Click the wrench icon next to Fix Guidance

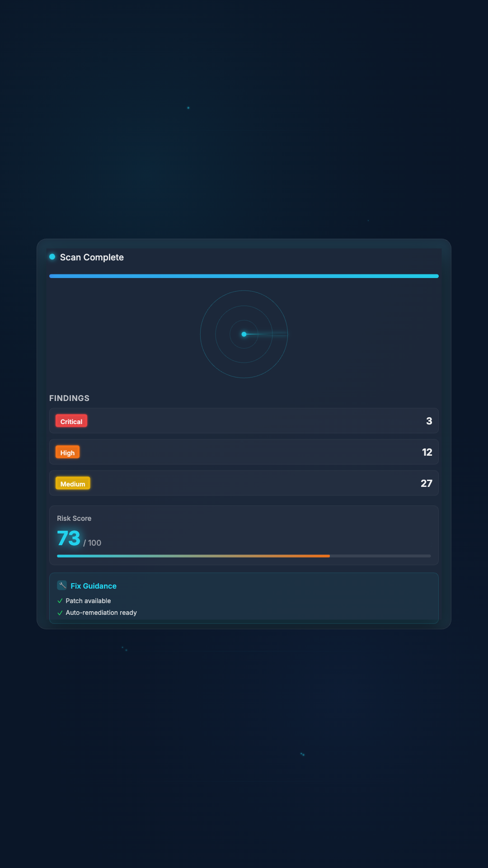click(62, 585)
